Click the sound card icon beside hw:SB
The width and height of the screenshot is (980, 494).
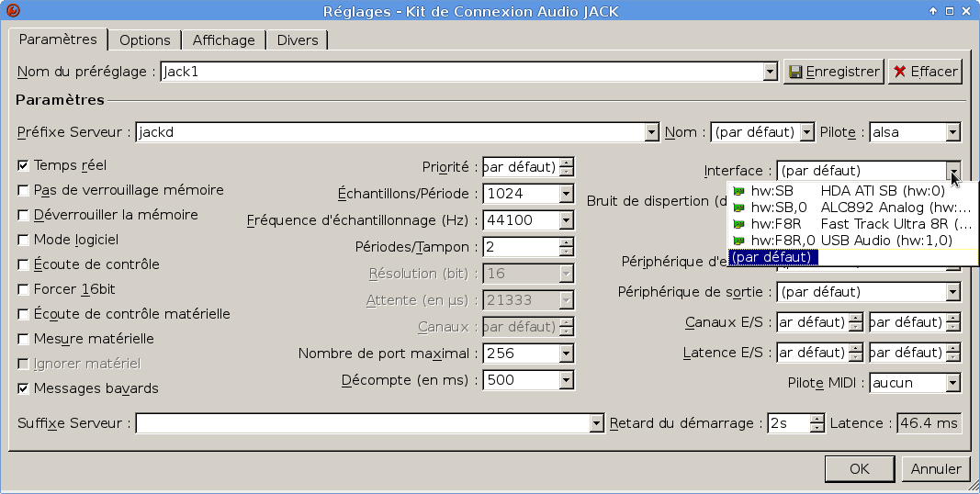[738, 191]
